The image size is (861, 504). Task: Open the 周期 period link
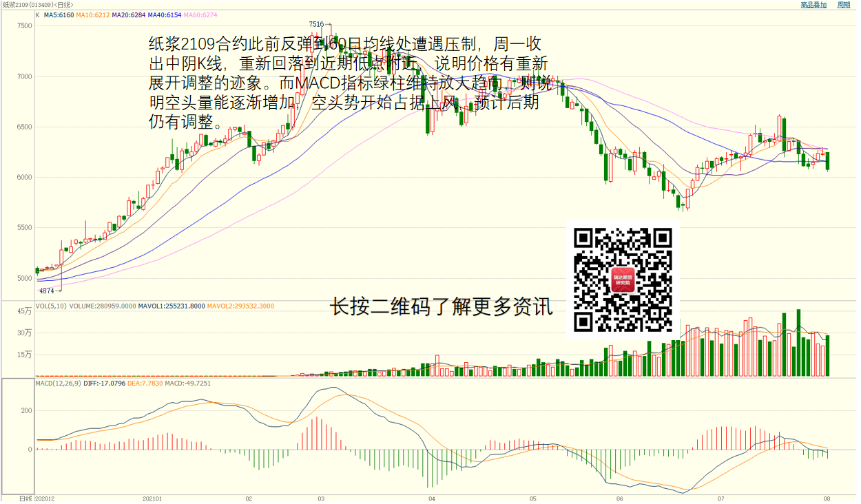[x=844, y=5]
